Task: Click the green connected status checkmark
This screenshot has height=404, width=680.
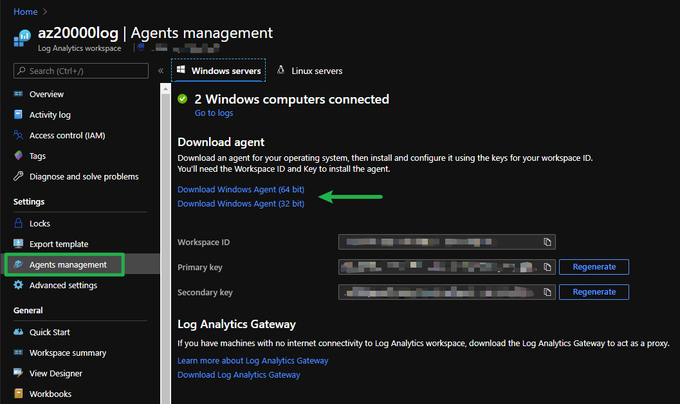Action: point(183,99)
